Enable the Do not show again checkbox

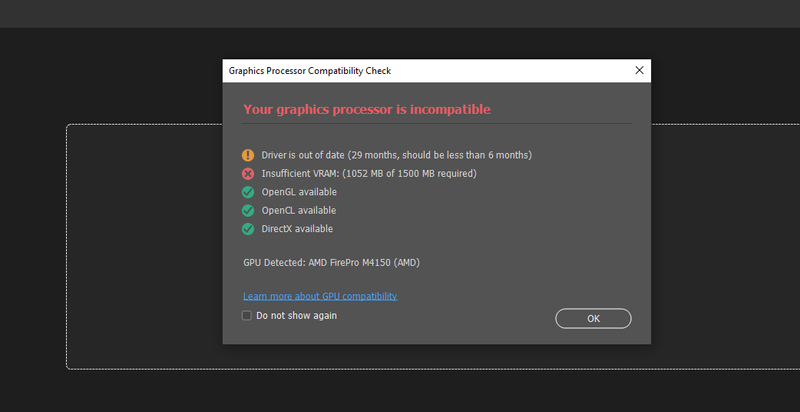coord(247,316)
